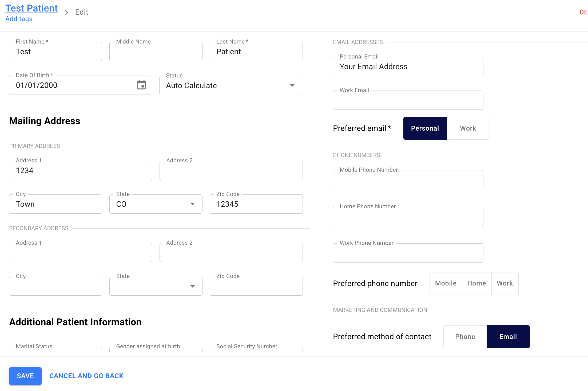Set Phone as preferred contact method
This screenshot has height=391, width=588.
tap(465, 337)
